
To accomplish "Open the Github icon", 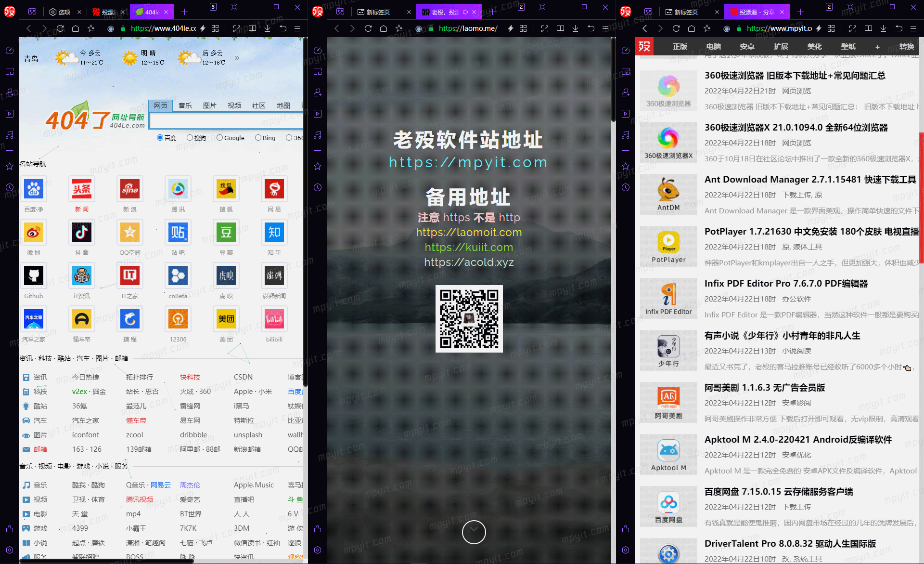I will click(x=34, y=275).
